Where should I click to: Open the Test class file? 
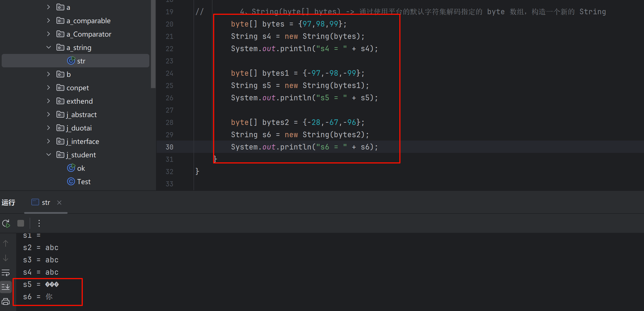(x=83, y=182)
